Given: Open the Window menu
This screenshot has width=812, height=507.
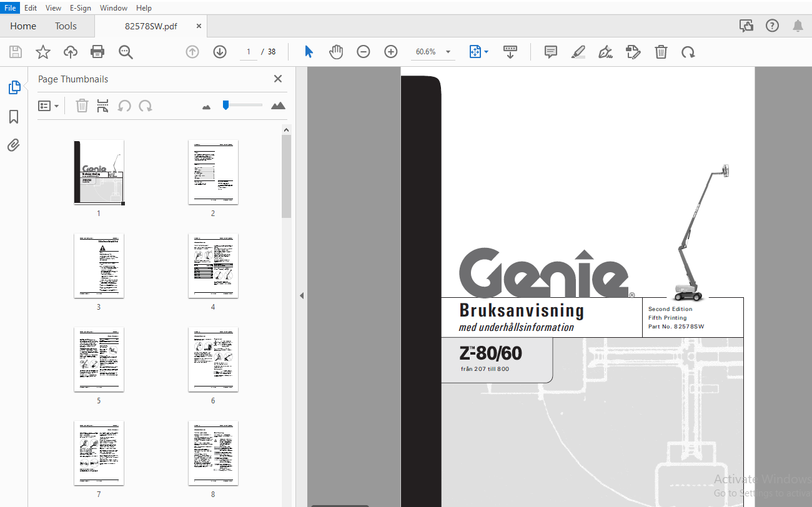Looking at the screenshot, I should [x=114, y=8].
